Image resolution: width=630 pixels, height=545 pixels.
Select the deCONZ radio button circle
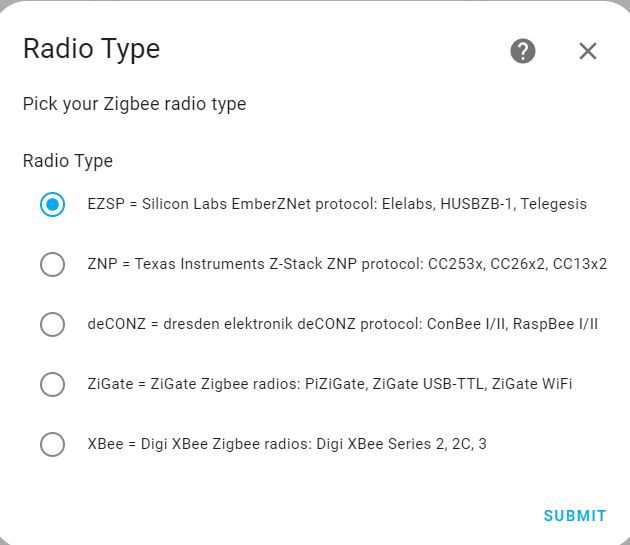[52, 324]
